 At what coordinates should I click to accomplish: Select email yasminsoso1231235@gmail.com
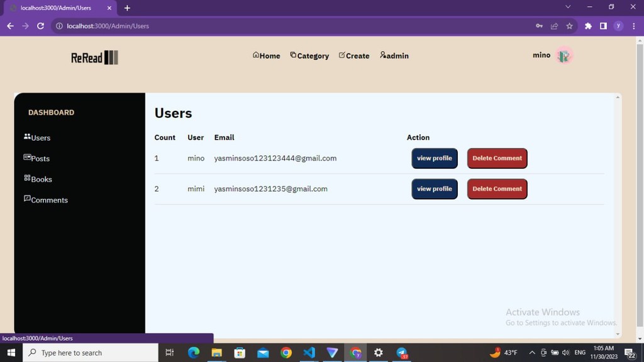270,189
